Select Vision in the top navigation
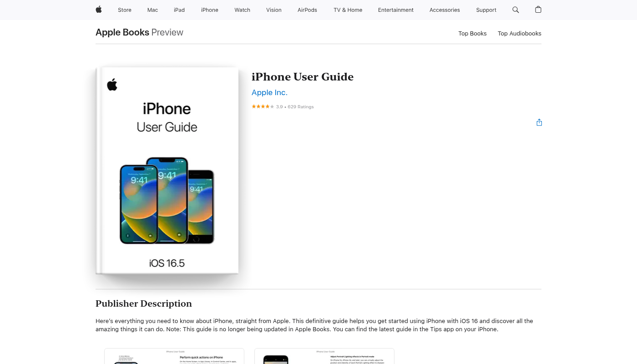 click(x=274, y=10)
